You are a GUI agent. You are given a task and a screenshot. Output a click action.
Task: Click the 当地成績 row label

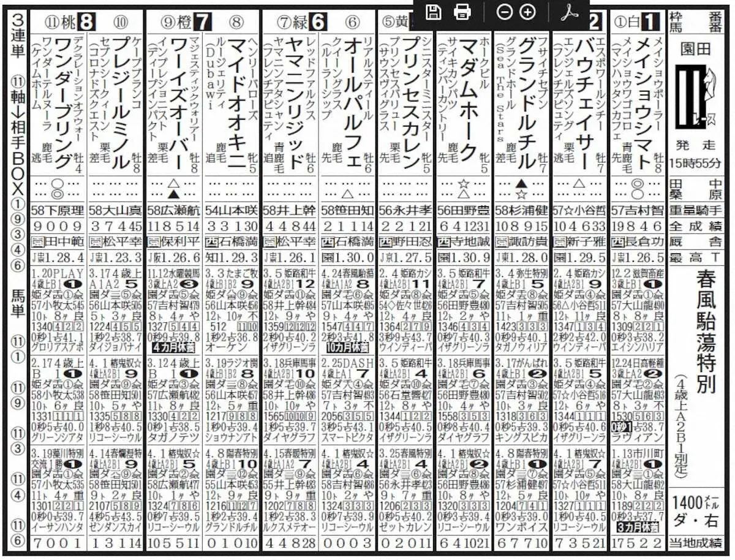tap(696, 543)
